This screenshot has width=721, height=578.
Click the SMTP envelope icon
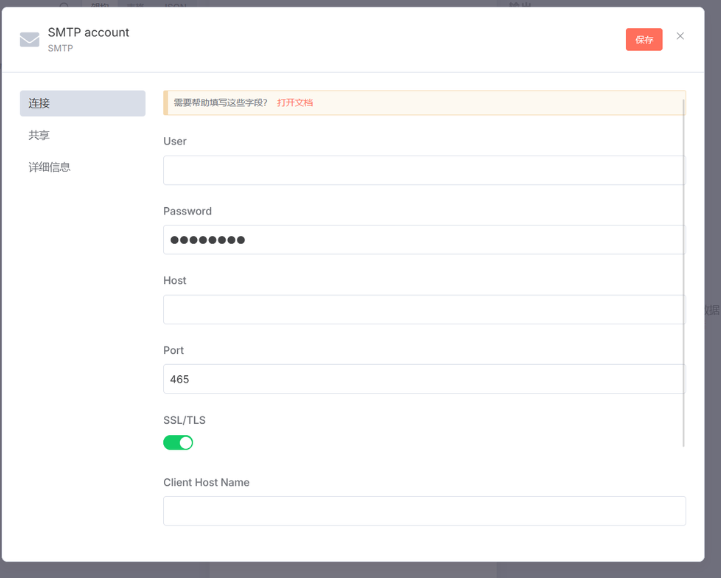(x=29, y=40)
